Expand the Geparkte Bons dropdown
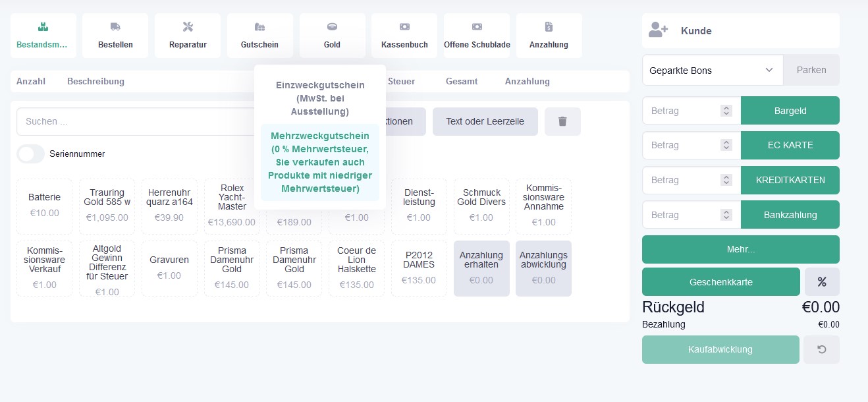This screenshot has width=868, height=402. point(712,70)
